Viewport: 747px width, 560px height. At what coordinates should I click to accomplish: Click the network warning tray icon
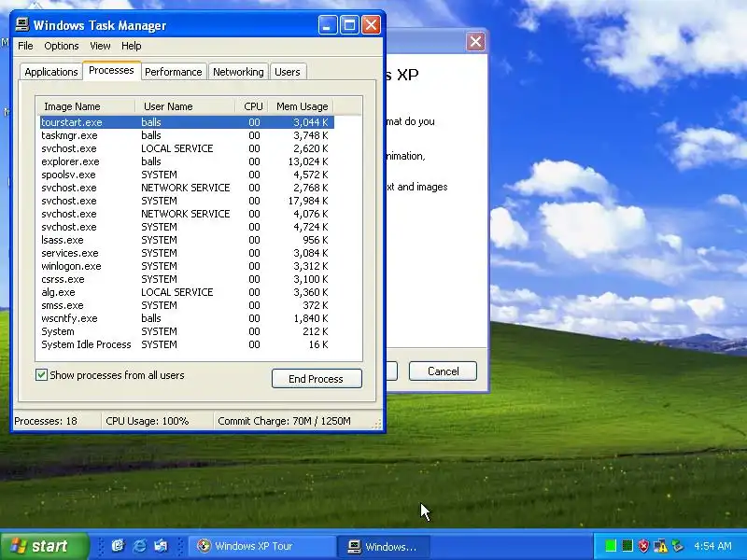pos(661,546)
